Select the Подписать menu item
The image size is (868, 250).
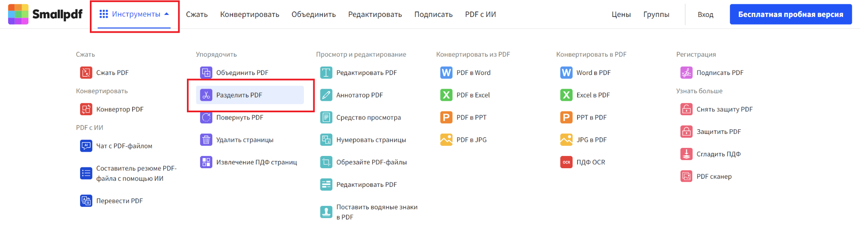pyautogui.click(x=433, y=14)
